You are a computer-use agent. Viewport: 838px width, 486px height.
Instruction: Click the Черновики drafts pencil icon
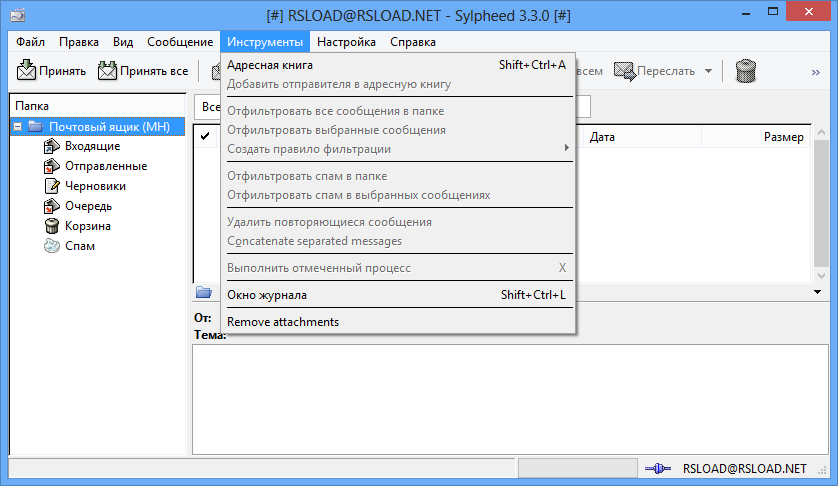tap(51, 186)
